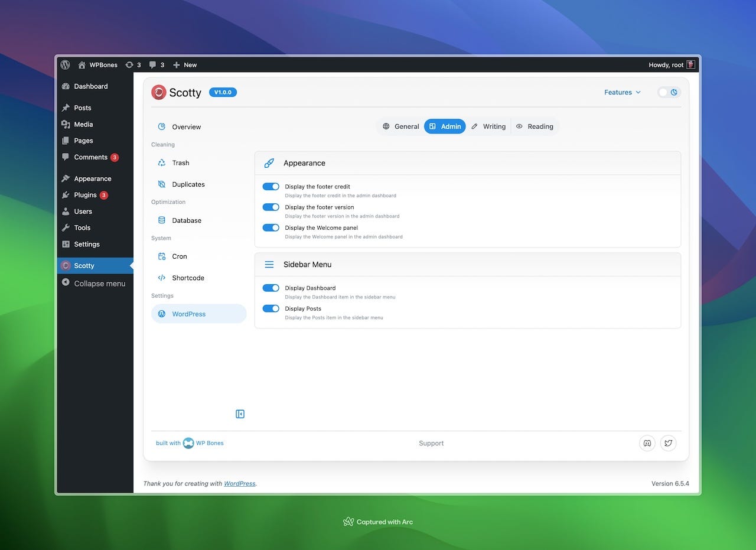Screen dimensions: 756x550
Task: Open Plugins in WordPress sidebar
Action: coord(95,195)
